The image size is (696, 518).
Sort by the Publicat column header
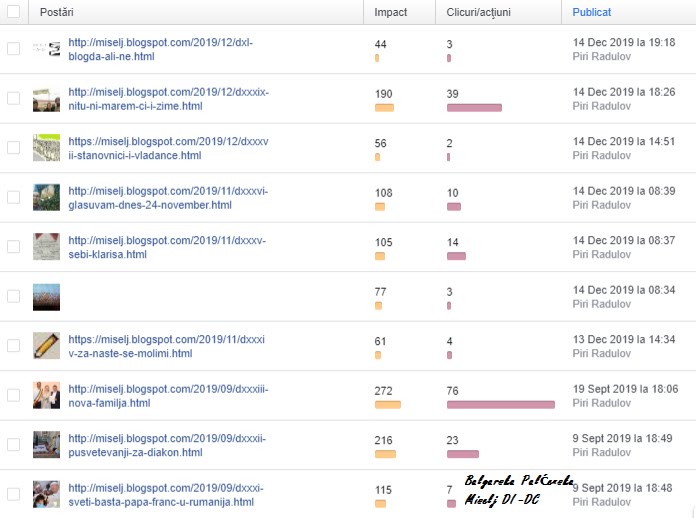592,12
